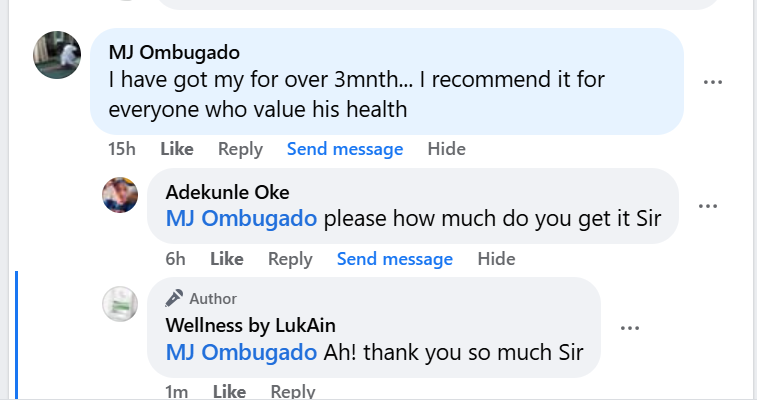Screen dimensions: 757x408
Task: Like MJ Ombugado's comment
Action: (176, 149)
